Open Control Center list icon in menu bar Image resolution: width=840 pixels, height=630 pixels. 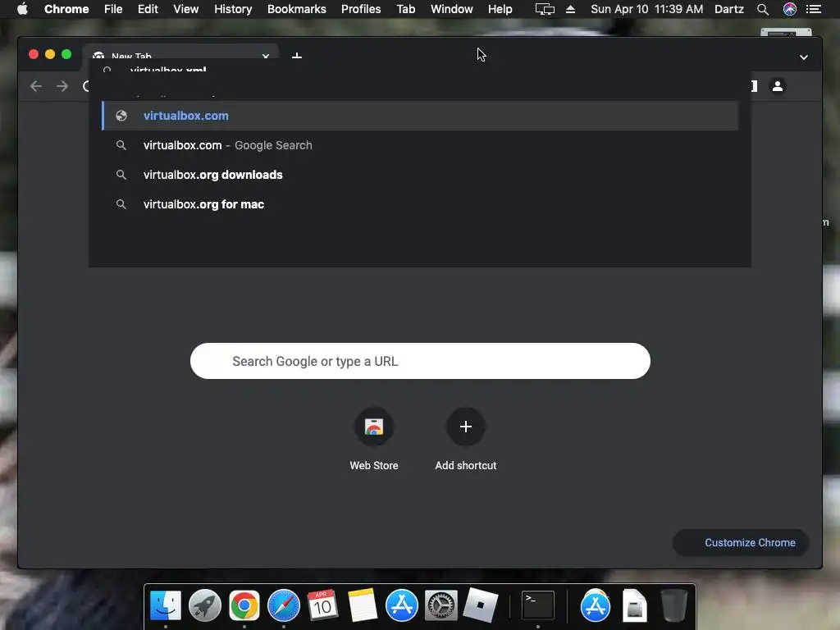pyautogui.click(x=814, y=9)
